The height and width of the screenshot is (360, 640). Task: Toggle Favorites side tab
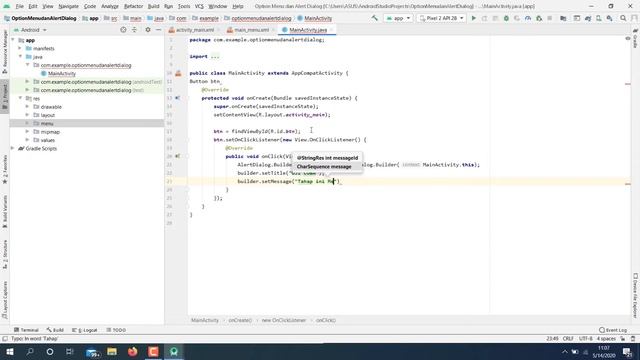point(5,169)
